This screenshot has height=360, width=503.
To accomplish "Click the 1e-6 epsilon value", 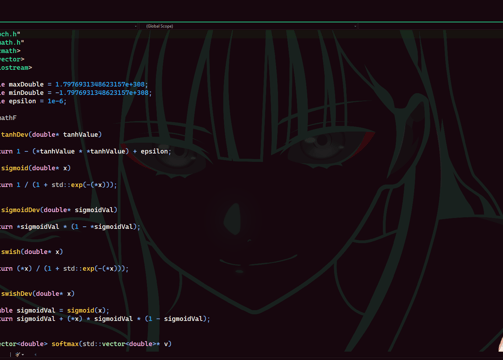I will [x=55, y=101].
